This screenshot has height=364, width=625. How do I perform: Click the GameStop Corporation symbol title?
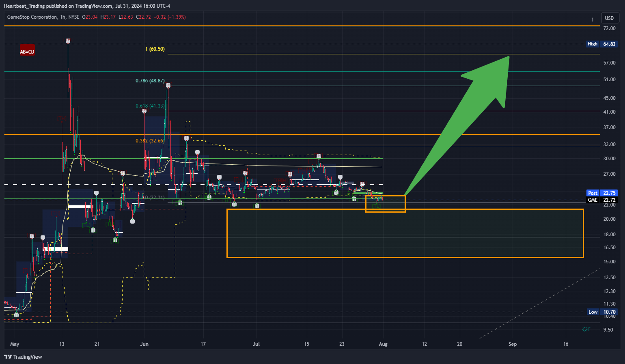pos(32,17)
